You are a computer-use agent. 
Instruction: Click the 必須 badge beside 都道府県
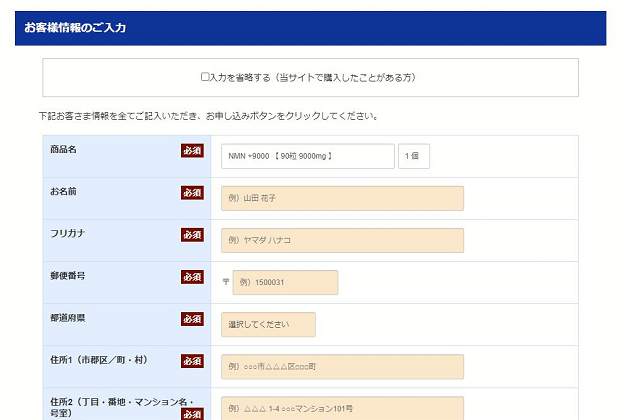coord(192,319)
